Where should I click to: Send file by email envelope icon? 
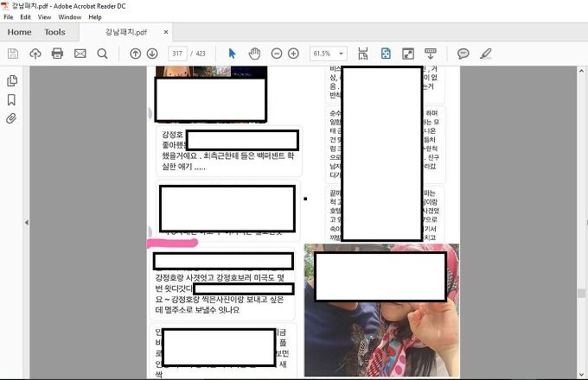(x=80, y=54)
